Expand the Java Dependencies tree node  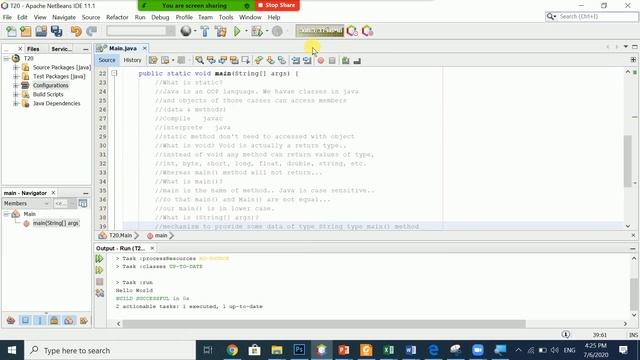(16, 103)
